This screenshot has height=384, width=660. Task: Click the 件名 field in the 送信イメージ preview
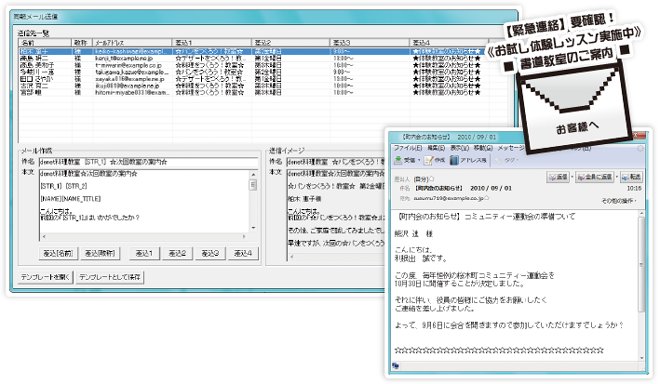[336, 162]
